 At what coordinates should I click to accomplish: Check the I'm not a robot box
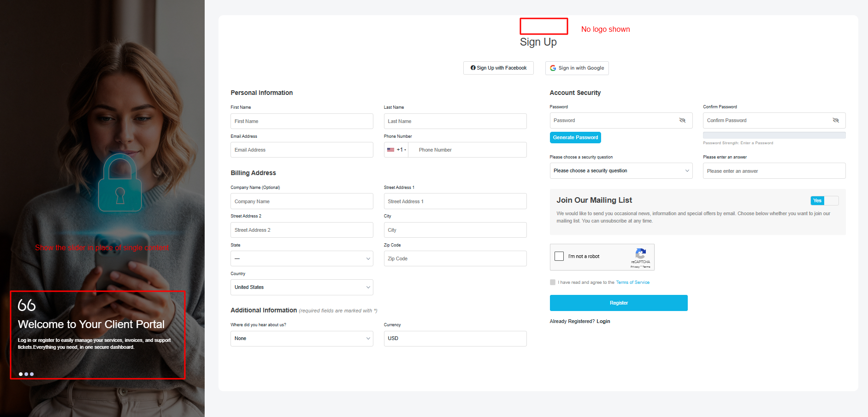pyautogui.click(x=559, y=256)
